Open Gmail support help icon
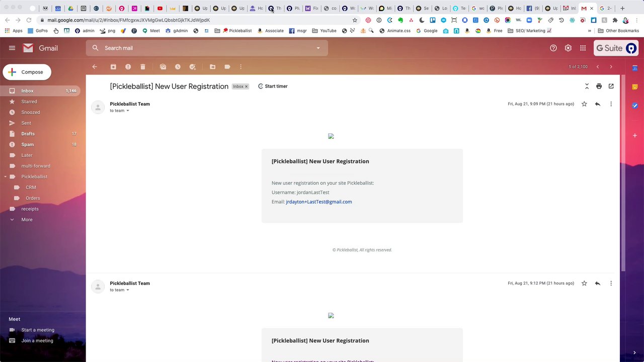Screen dimensions: 644x362 (553, 48)
